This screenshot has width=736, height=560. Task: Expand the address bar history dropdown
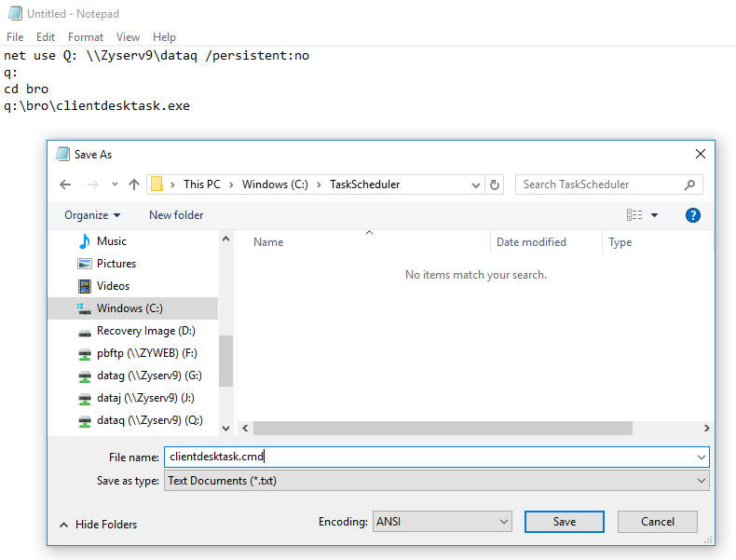tap(475, 184)
